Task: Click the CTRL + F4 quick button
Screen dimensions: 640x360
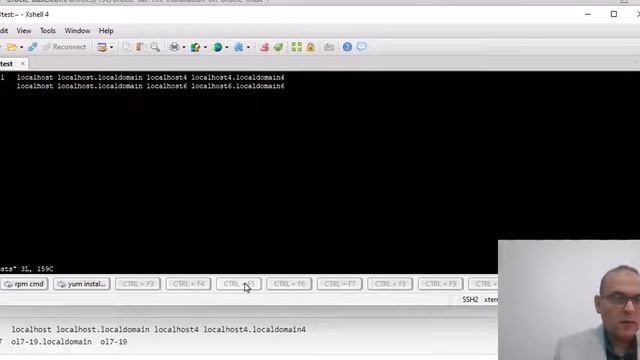Action: [x=188, y=284]
